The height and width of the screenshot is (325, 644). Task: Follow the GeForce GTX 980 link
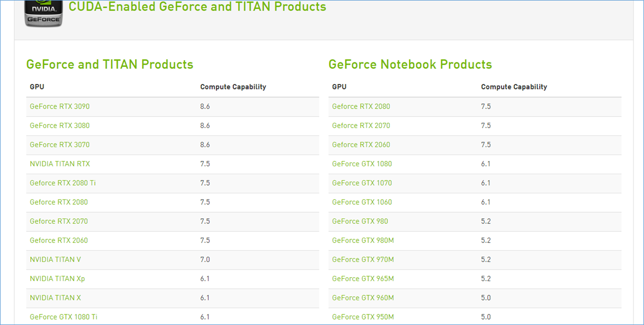point(360,221)
